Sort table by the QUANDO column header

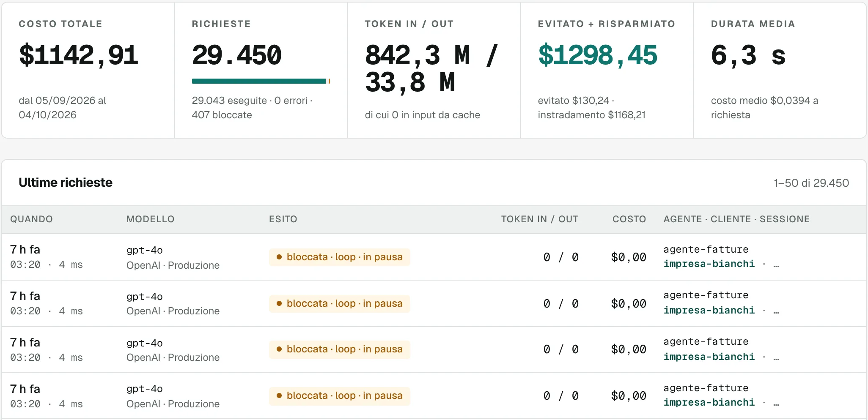click(x=31, y=219)
